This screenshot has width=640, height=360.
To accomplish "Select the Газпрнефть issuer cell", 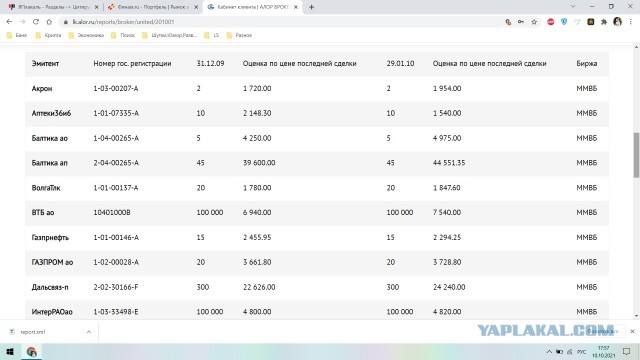I will click(x=50, y=237).
